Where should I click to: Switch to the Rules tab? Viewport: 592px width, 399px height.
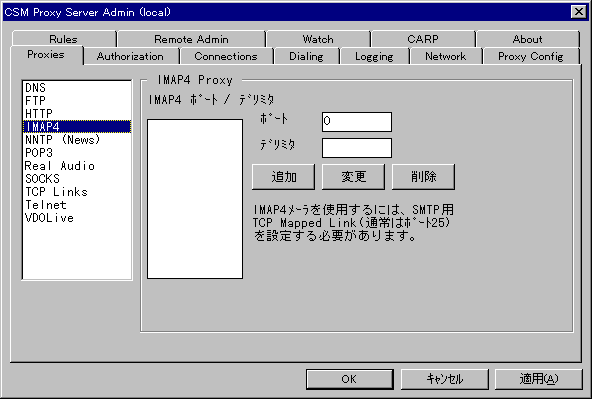point(63,39)
